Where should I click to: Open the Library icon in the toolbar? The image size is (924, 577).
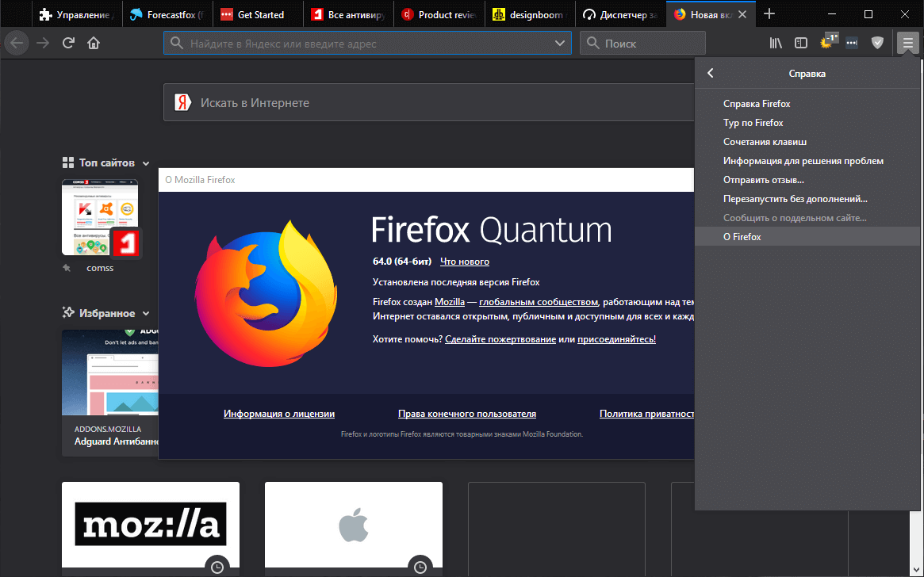point(775,43)
